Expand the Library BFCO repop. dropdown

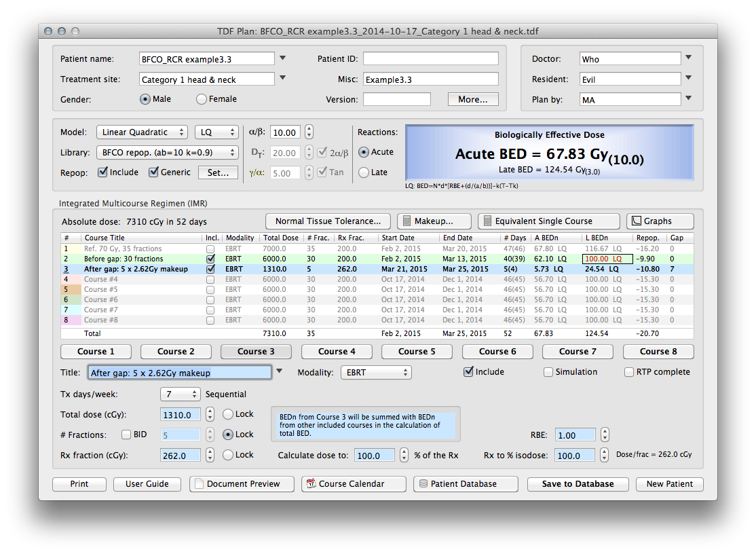[167, 152]
